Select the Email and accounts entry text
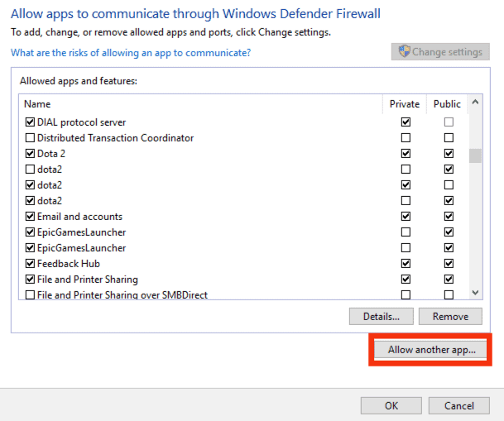Screen dimensions: 504x421 point(79,217)
